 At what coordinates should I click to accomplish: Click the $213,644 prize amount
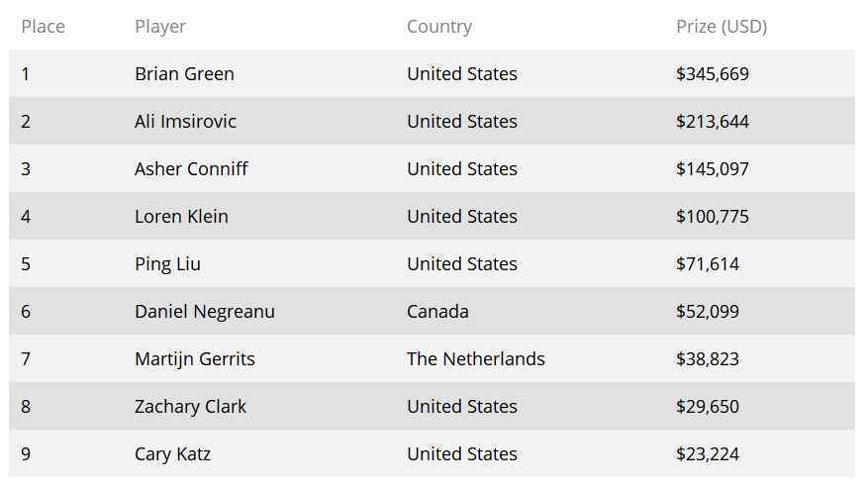pos(712,122)
